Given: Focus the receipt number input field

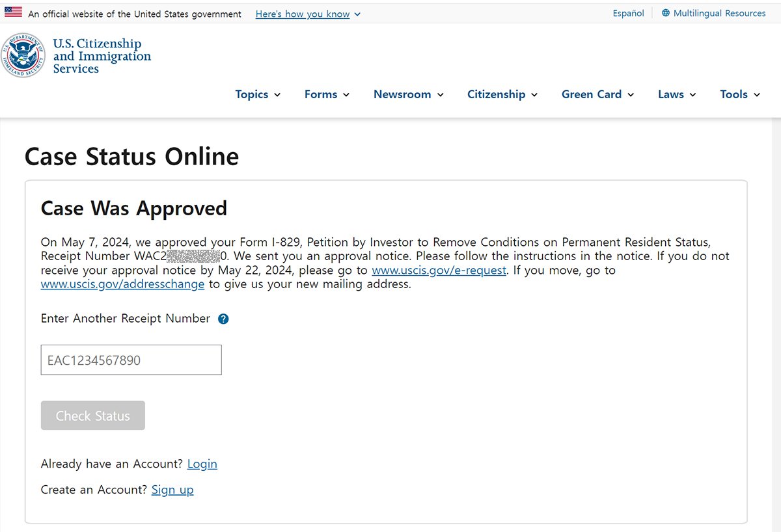Looking at the screenshot, I should 131,360.
